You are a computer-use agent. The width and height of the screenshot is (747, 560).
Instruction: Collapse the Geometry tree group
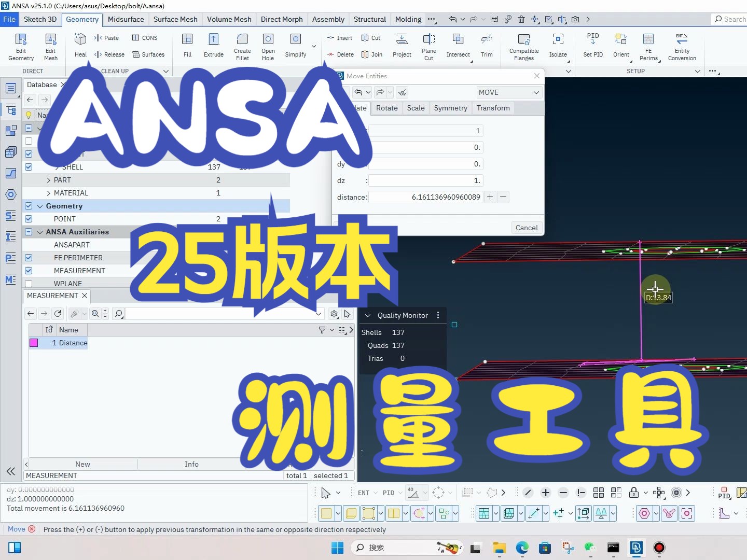coord(40,206)
